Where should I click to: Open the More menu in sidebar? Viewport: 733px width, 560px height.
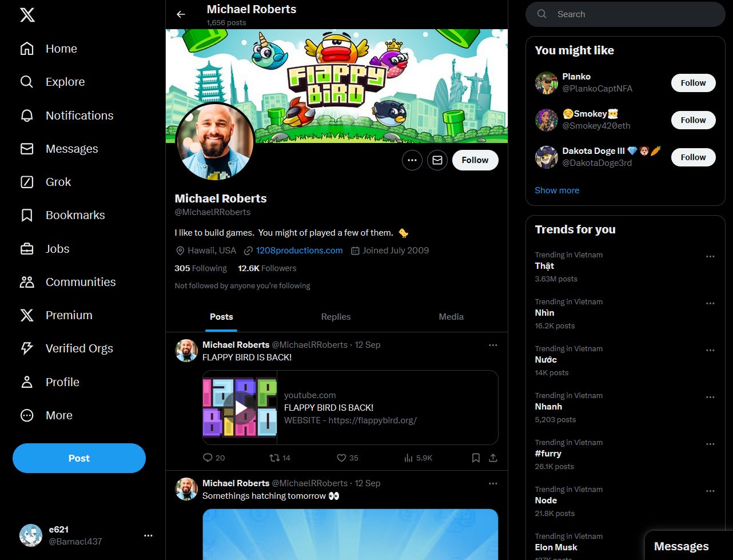(x=46, y=415)
